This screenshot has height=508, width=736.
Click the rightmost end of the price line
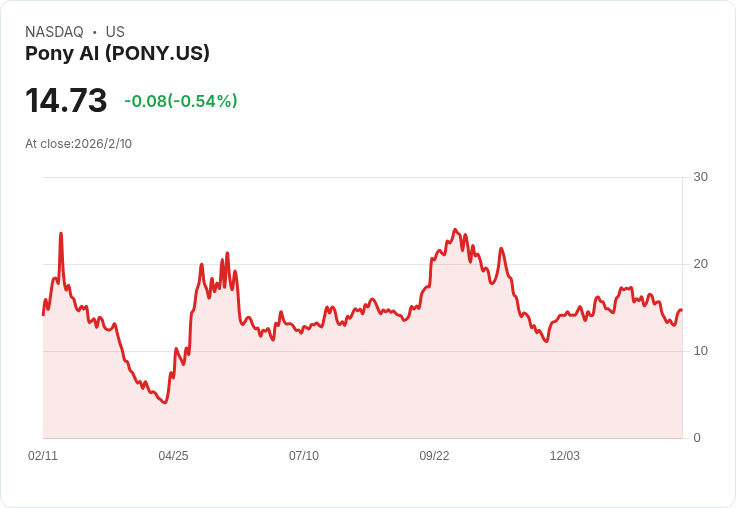[x=681, y=310]
